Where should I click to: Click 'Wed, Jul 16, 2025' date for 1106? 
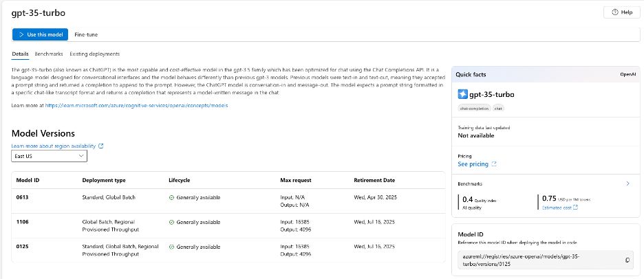click(374, 222)
